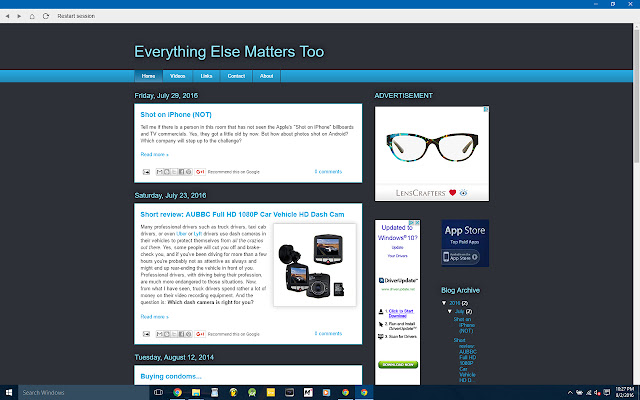This screenshot has width=640, height=400.
Task: Open the Action Center notifications icon
Action: [x=607, y=393]
